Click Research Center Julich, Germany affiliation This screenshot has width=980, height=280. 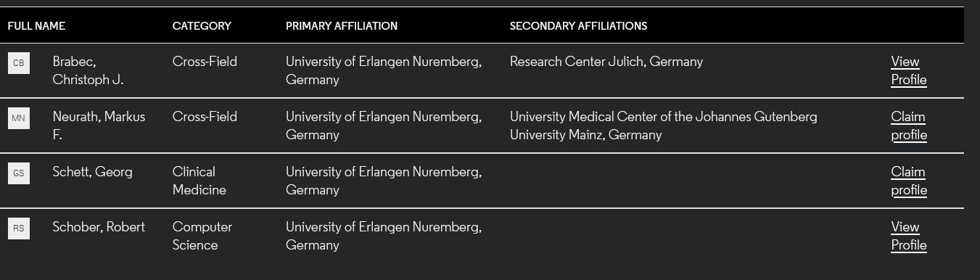(606, 62)
